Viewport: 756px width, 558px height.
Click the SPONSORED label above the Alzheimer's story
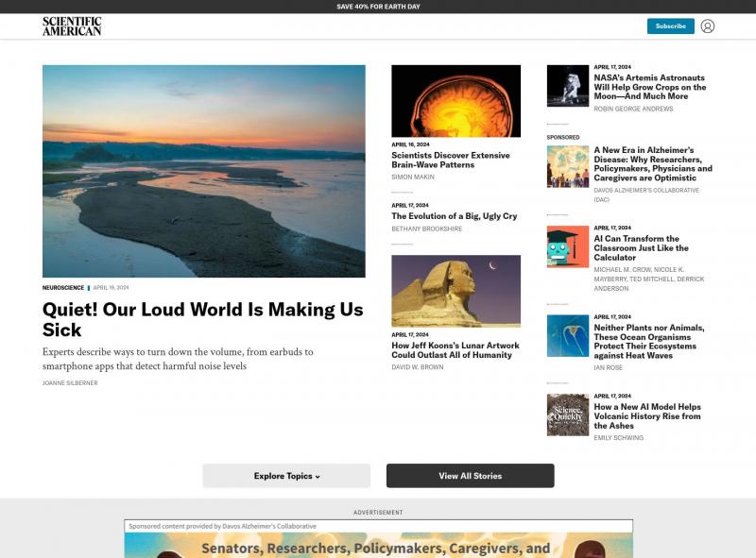click(563, 137)
